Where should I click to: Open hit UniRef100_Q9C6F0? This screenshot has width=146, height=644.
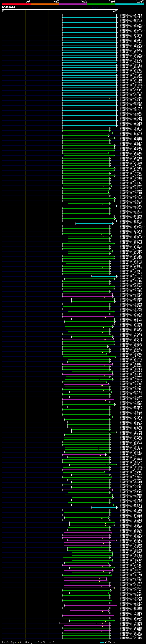click(x=131, y=40)
